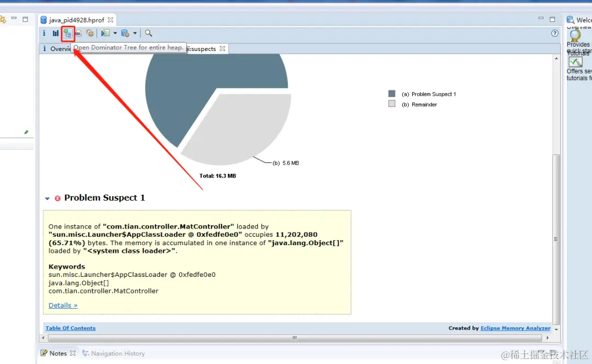Click the horizontal scroll-right arrow

pyautogui.click(x=548, y=338)
